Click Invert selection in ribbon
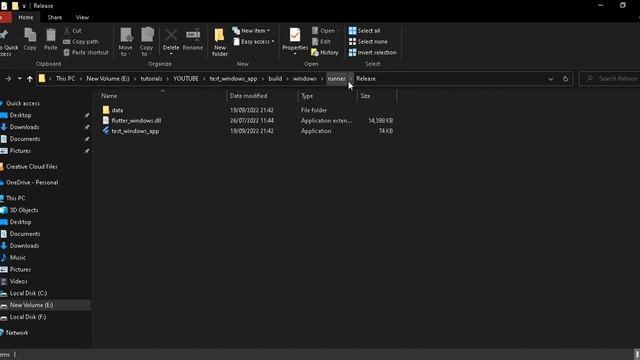Viewport: 640px width, 360px height. (372, 52)
